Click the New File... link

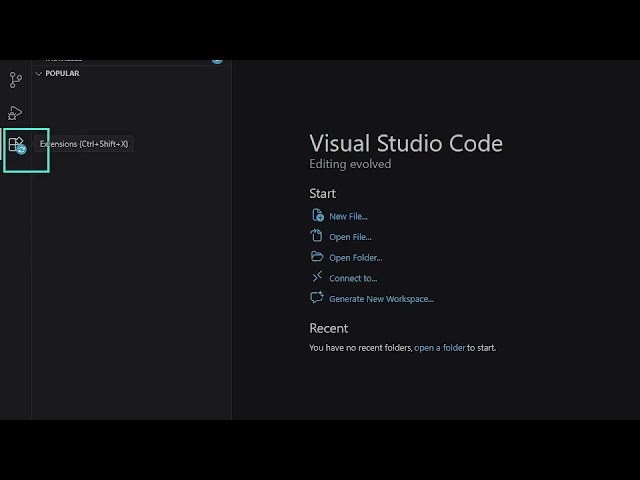click(x=348, y=216)
